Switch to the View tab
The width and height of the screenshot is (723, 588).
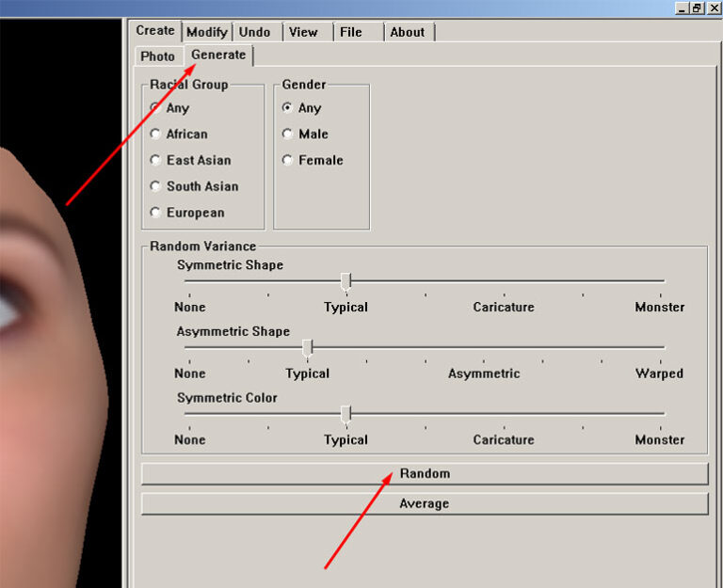(x=303, y=32)
